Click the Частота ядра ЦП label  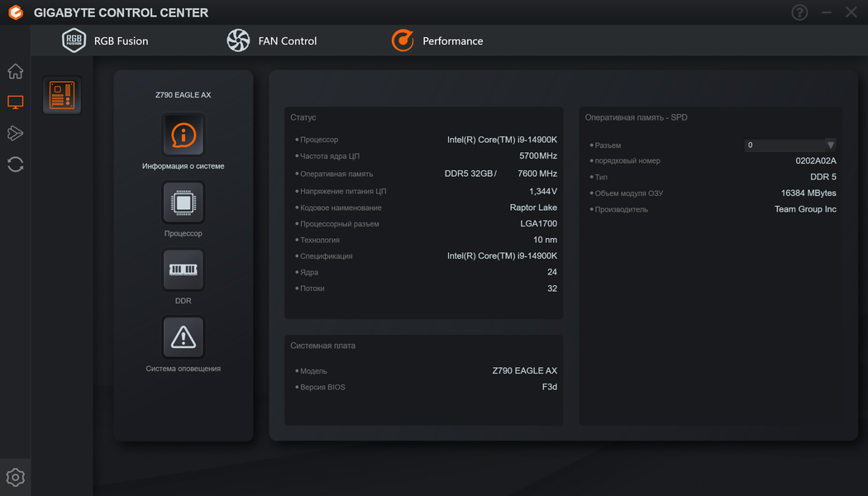click(330, 156)
